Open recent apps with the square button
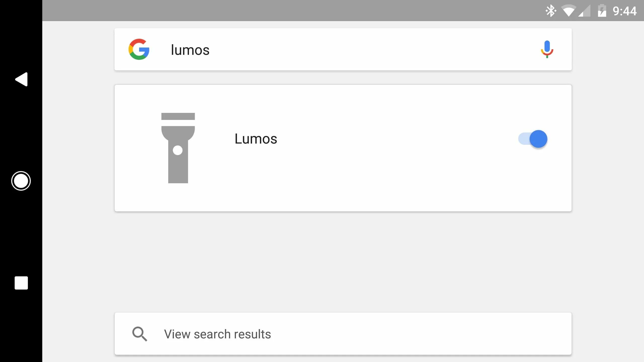644x362 pixels. tap(21, 283)
